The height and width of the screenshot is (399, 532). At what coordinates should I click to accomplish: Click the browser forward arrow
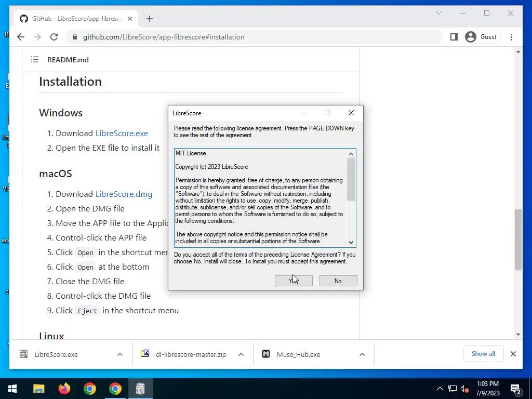point(37,37)
